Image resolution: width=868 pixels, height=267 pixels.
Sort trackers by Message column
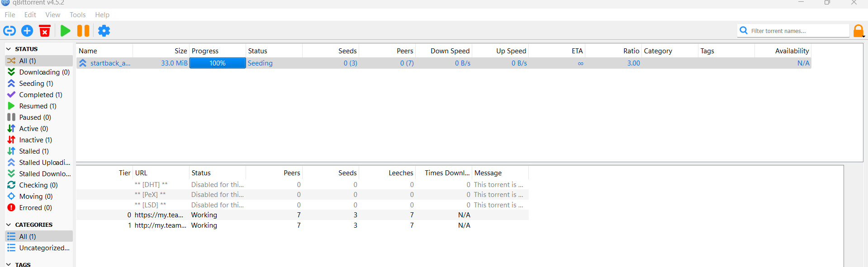click(500, 173)
